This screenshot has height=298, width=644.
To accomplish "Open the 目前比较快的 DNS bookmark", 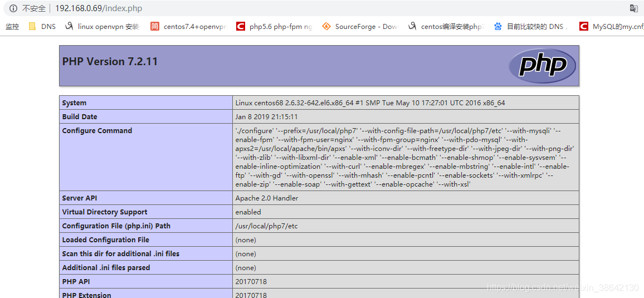I will [532, 27].
